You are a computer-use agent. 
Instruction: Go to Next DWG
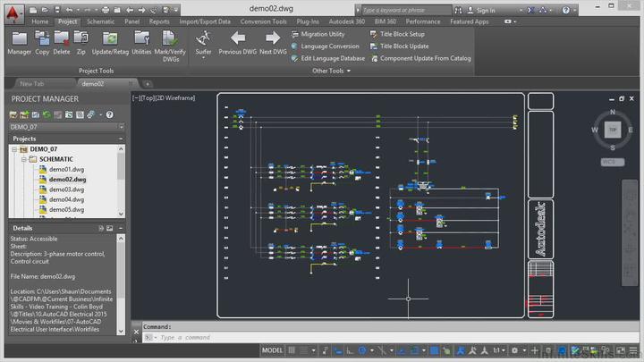click(273, 43)
